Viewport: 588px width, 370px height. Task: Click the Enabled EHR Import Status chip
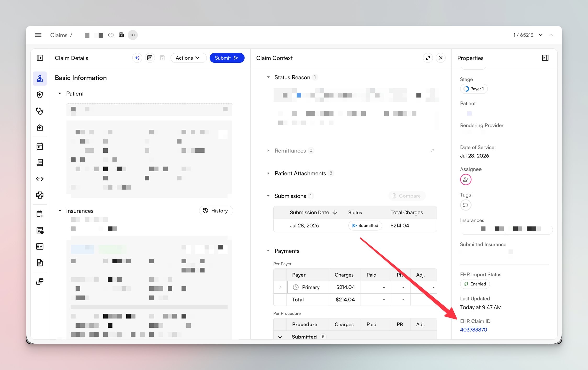coord(475,284)
